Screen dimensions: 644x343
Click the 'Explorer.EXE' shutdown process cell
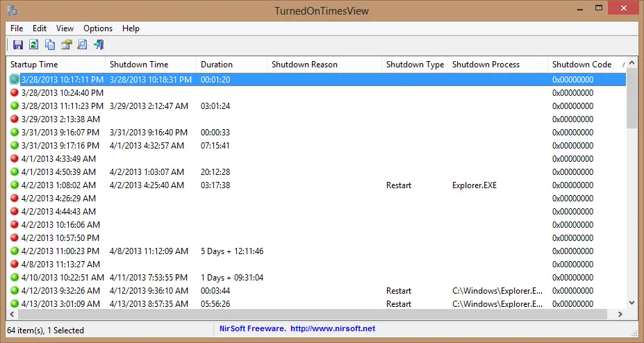pos(474,185)
